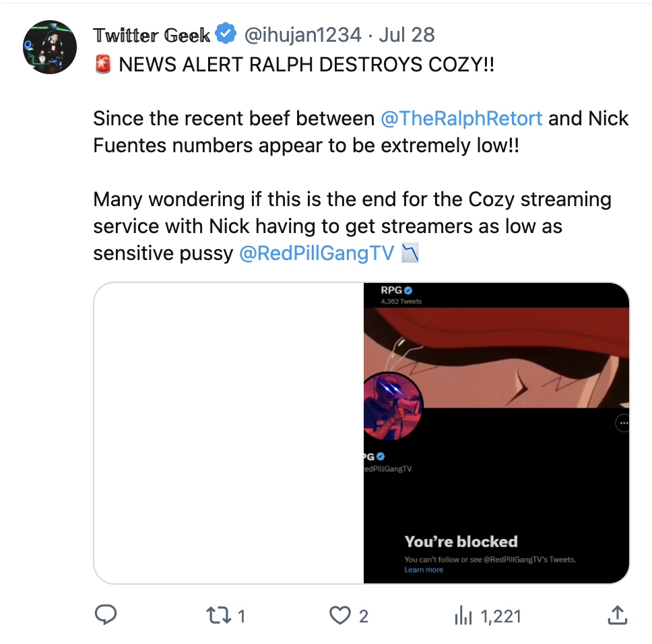The height and width of the screenshot is (644, 652).
Task: Click the 1,221 view count number
Action: pyautogui.click(x=501, y=616)
